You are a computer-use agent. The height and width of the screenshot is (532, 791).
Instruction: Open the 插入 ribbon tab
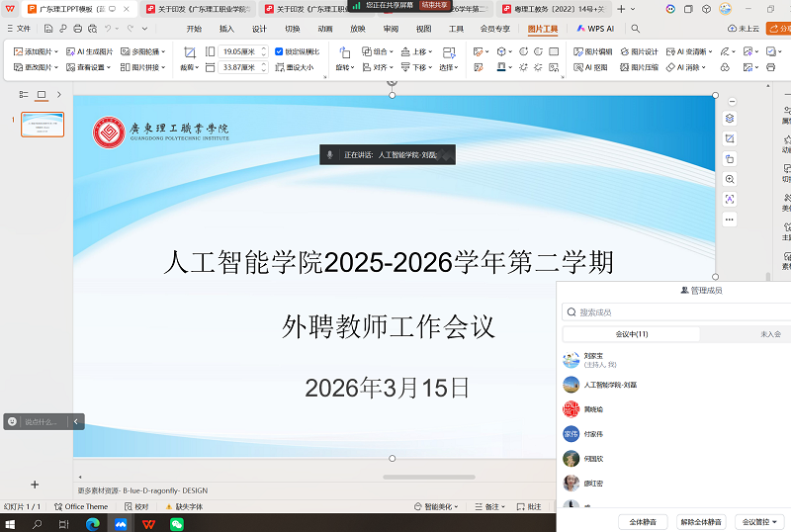coord(226,29)
